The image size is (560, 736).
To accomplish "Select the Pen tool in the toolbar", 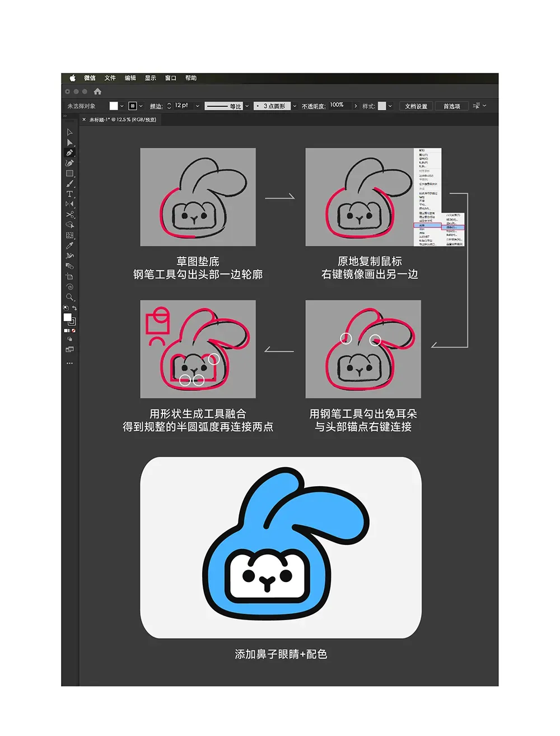I will pos(69,153).
